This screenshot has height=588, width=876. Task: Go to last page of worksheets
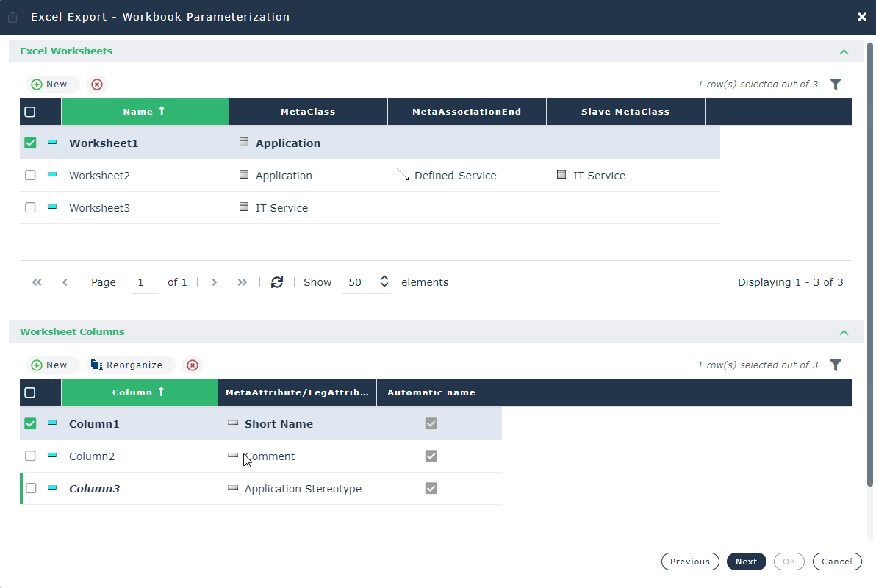click(x=243, y=282)
